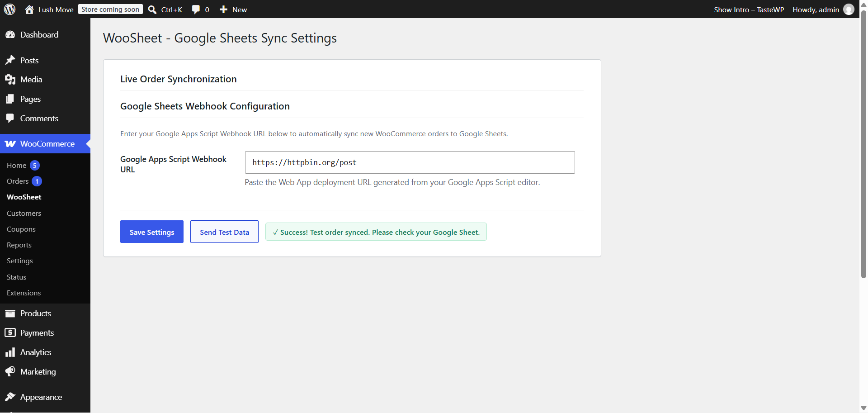Click the Save Settings button

click(152, 232)
